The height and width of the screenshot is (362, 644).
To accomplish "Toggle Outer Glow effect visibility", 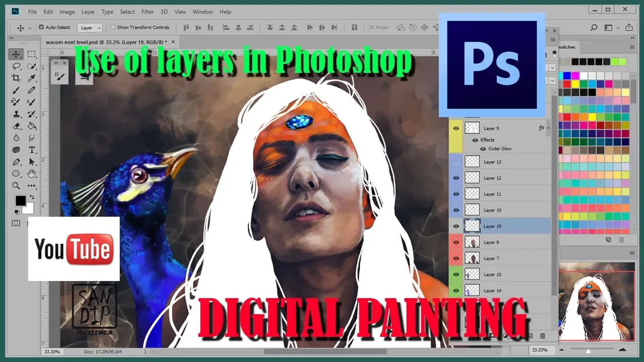I will (x=483, y=149).
